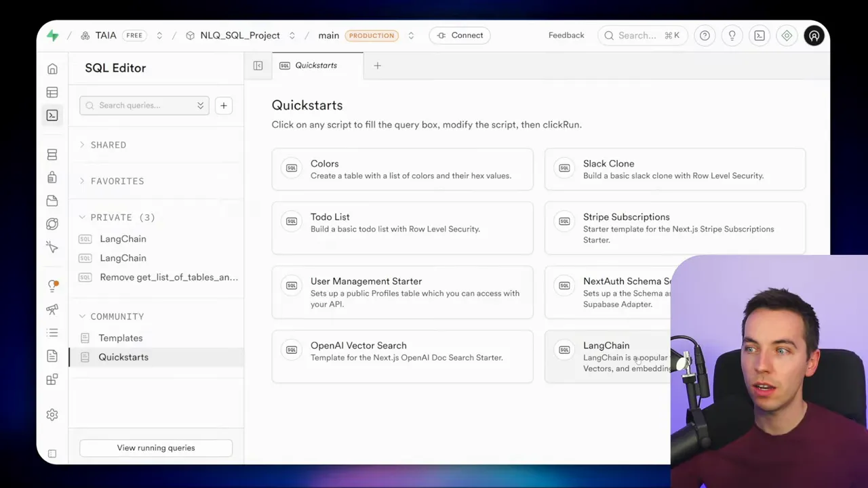Open the Supabase Home dashboard icon

coord(52,68)
